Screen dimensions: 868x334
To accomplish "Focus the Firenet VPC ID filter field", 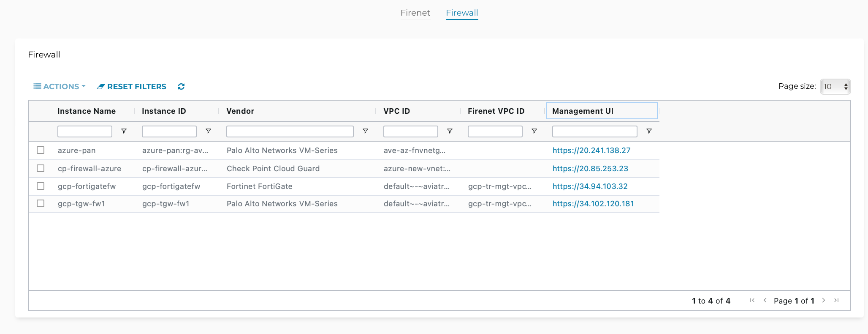I will click(495, 131).
